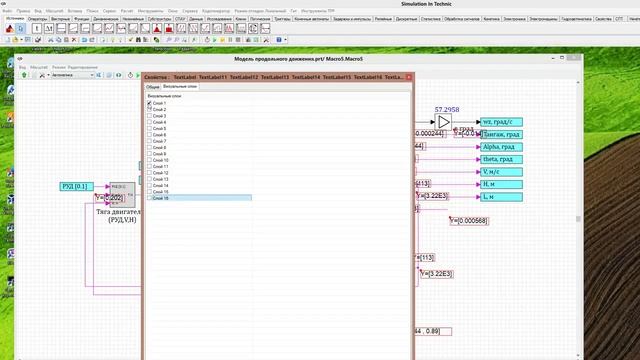Click the Open file icon in main toolbar
640x360 pixels.
tap(15, 40)
